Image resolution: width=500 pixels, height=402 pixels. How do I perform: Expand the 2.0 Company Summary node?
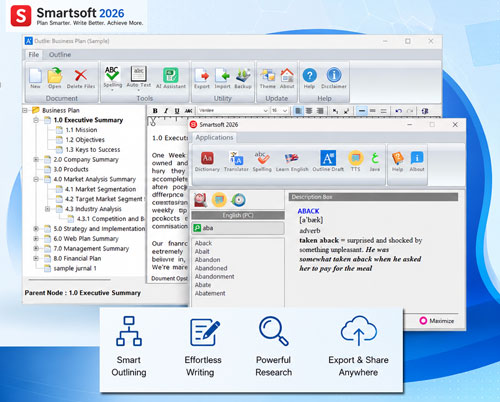coord(36,160)
